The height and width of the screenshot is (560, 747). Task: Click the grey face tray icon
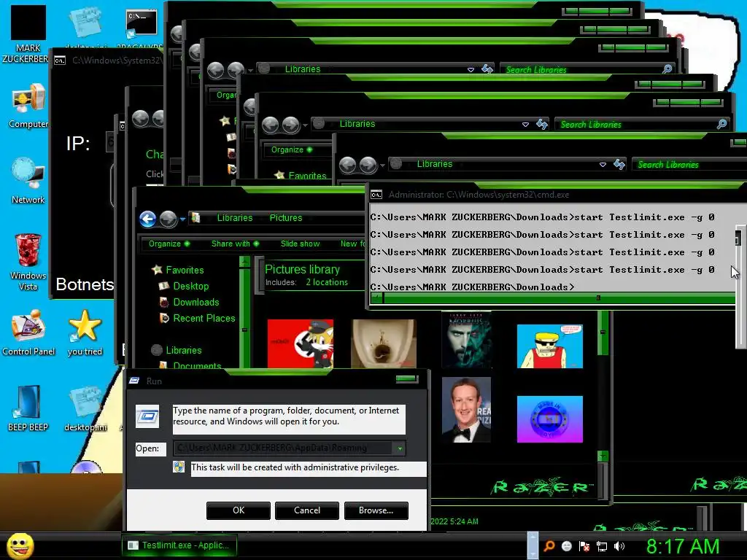tap(566, 546)
